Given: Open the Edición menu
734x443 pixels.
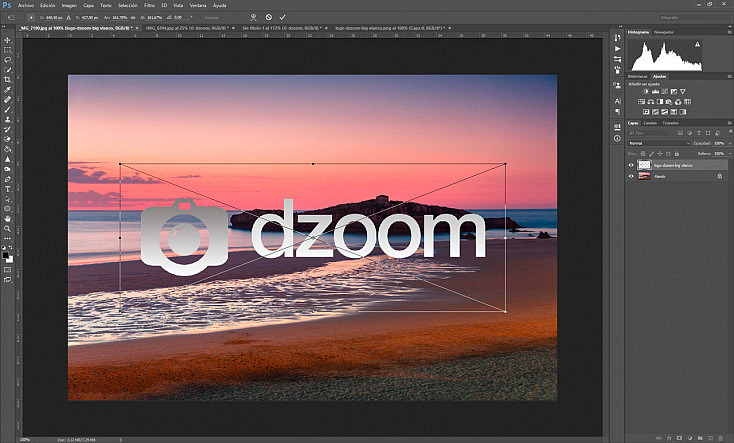Looking at the screenshot, I should pyautogui.click(x=47, y=6).
